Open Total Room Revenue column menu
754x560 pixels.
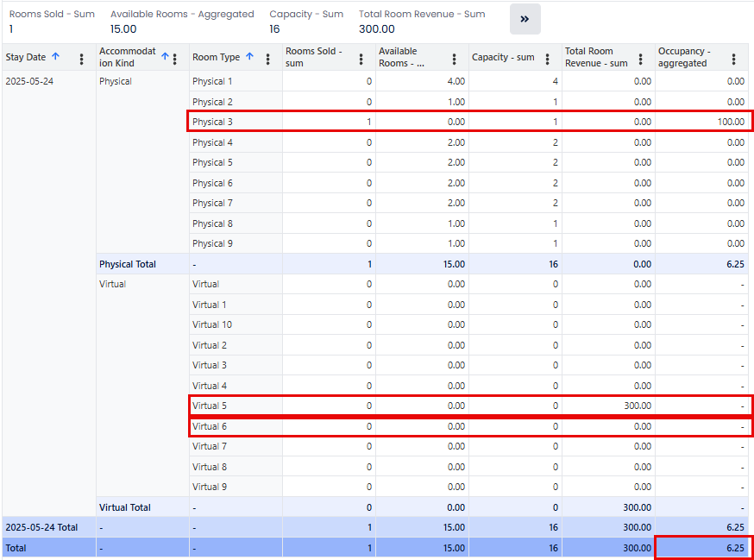coord(641,58)
